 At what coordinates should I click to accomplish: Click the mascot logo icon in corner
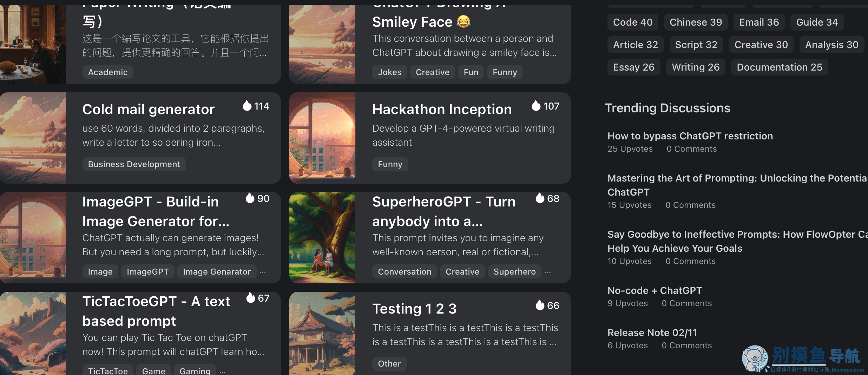(x=755, y=358)
